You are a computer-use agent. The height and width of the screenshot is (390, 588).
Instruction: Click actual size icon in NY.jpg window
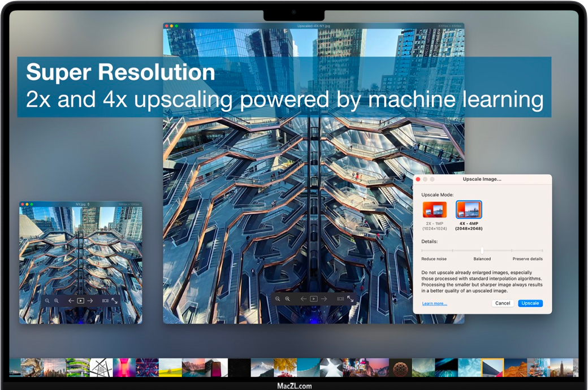tap(105, 301)
